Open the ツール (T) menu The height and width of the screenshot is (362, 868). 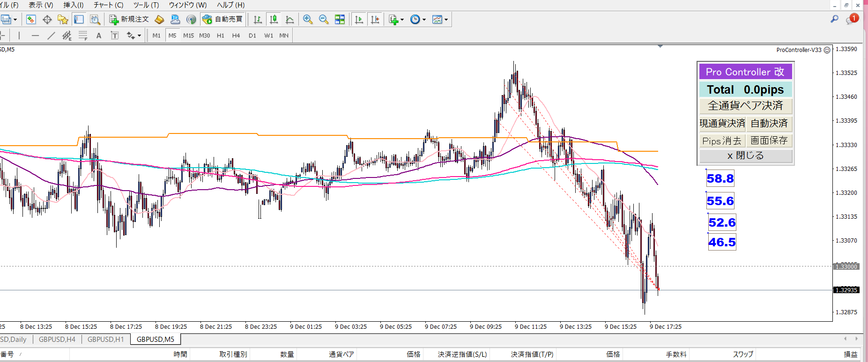pyautogui.click(x=146, y=5)
